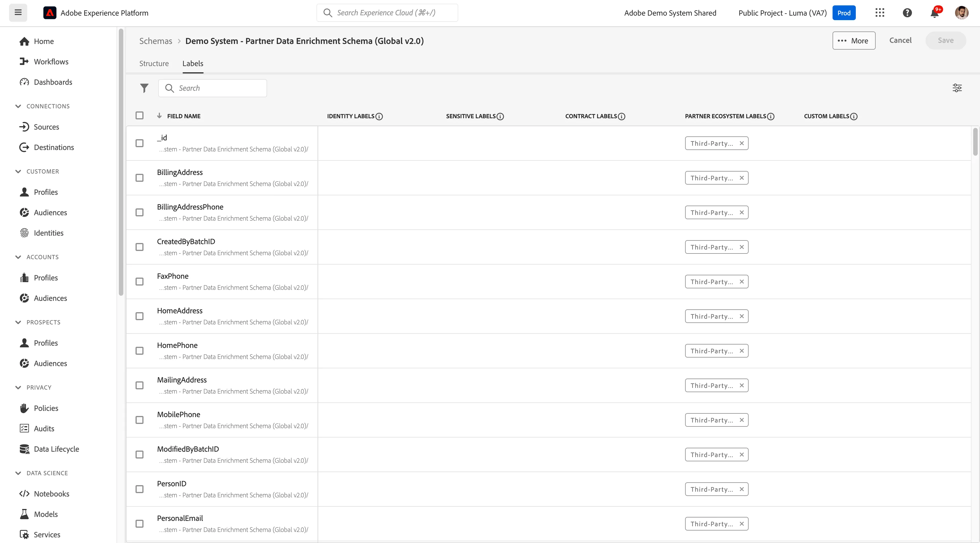Viewport: 980px width, 543px height.
Task: Click the field Search input
Action: coord(213,88)
